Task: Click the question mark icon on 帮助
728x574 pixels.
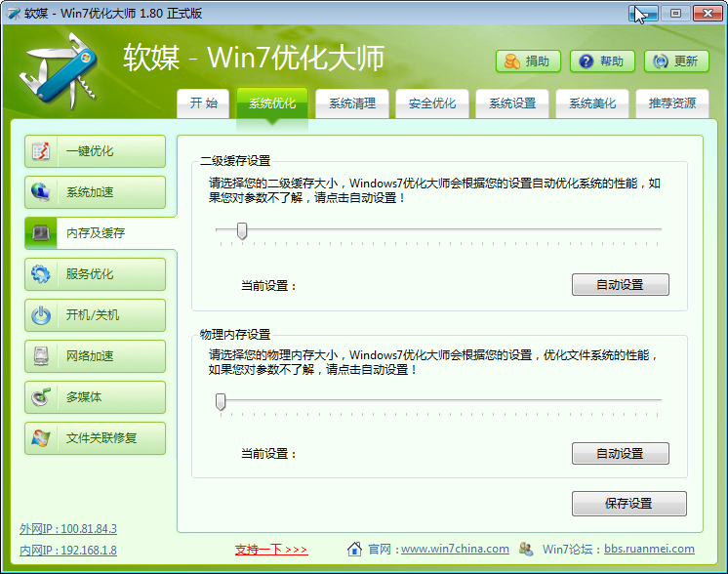Action: (x=586, y=61)
